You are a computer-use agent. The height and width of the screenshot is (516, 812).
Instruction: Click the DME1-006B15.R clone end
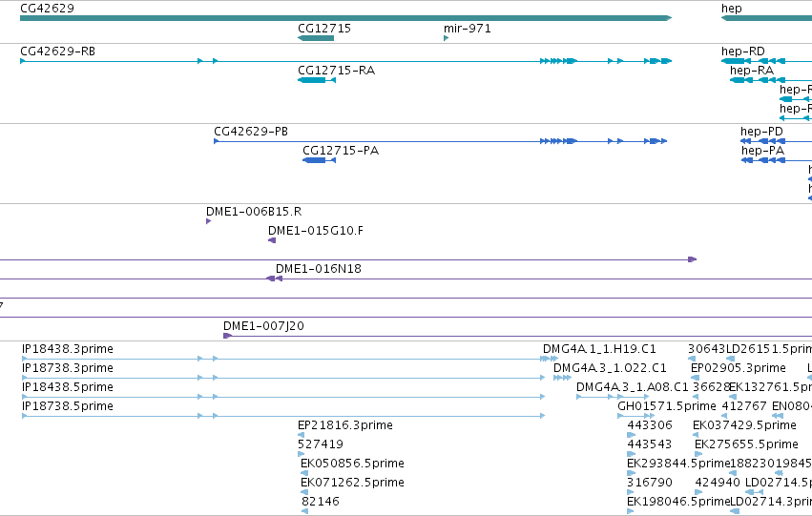208,221
